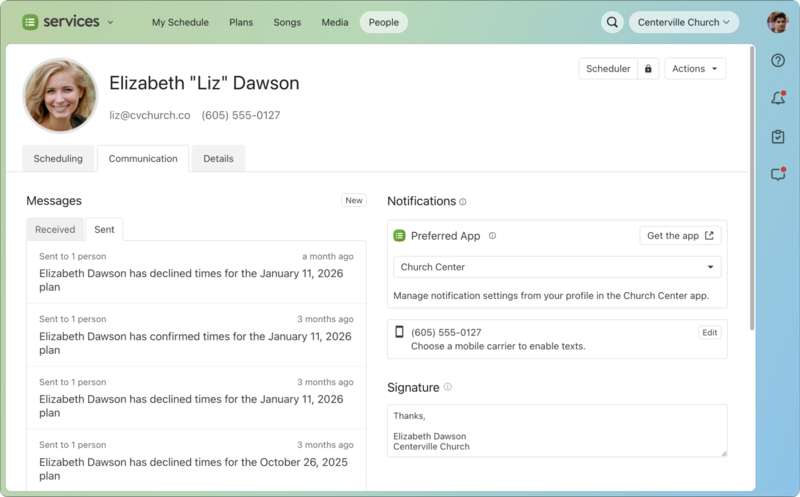Open the Church Center preferred app dropdown
Viewport: 800px width, 497px height.
click(557, 267)
